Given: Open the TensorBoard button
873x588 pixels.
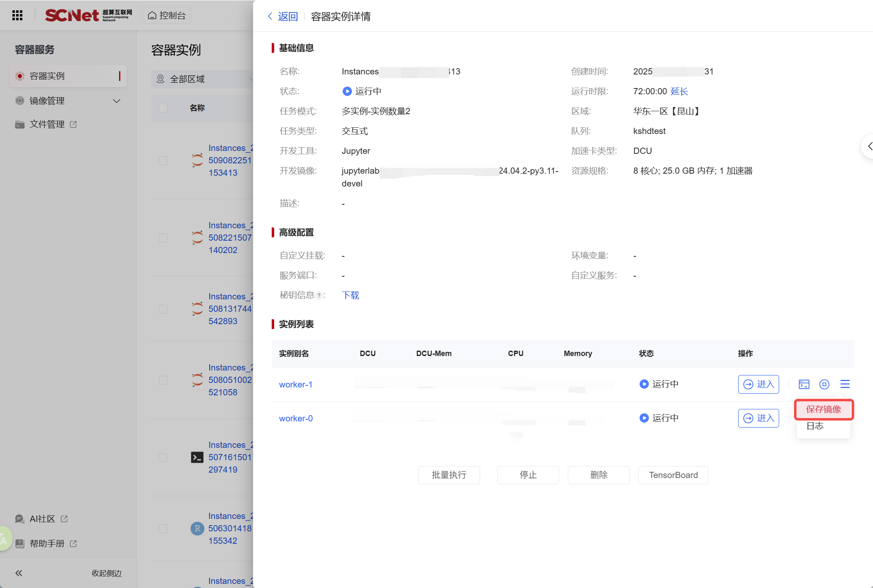Looking at the screenshot, I should [673, 475].
